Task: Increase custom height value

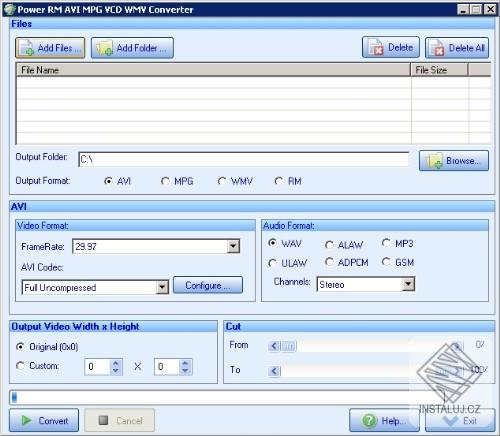Action: pyautogui.click(x=186, y=363)
